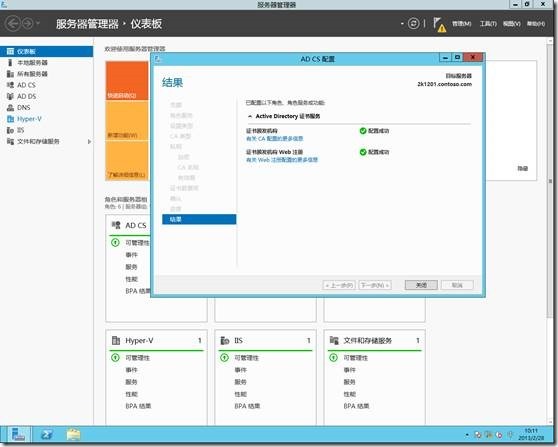Open the Help menu

point(536,23)
